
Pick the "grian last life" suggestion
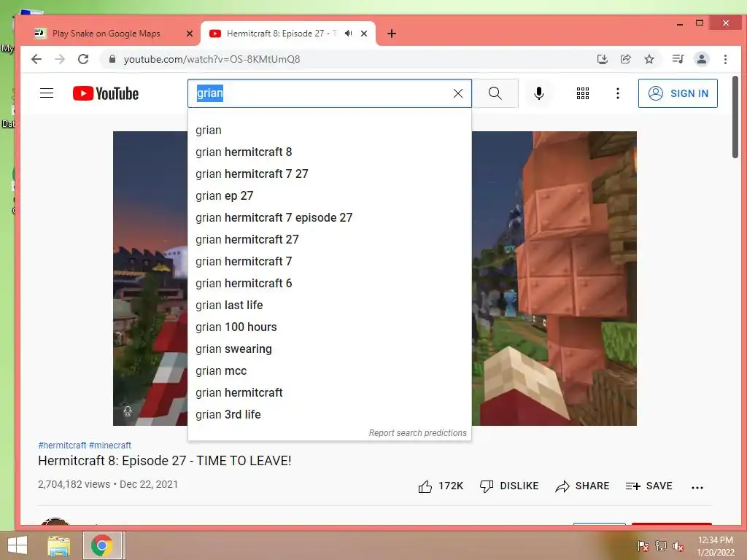tap(329, 306)
